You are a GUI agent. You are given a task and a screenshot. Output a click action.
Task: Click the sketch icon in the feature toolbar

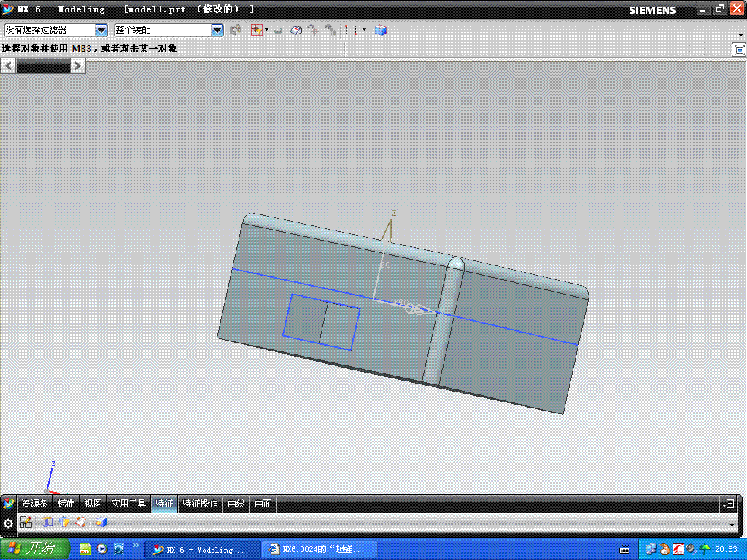pyautogui.click(x=26, y=522)
